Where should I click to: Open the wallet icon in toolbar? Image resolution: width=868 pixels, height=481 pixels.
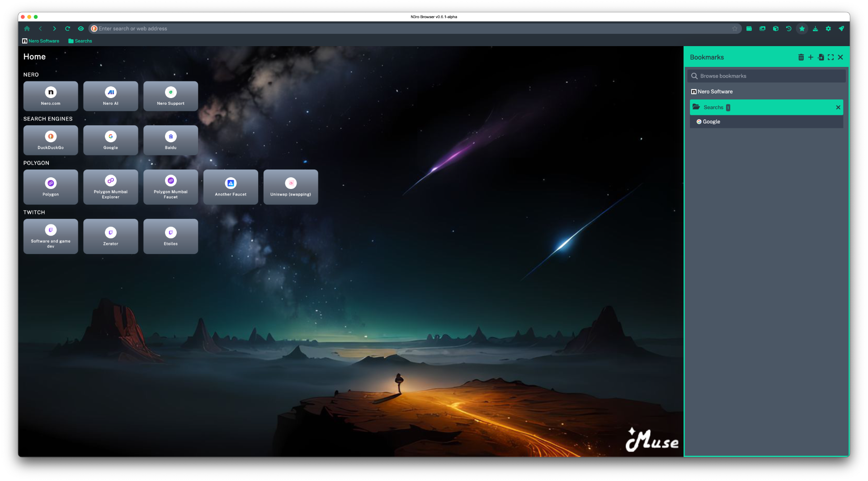point(749,28)
